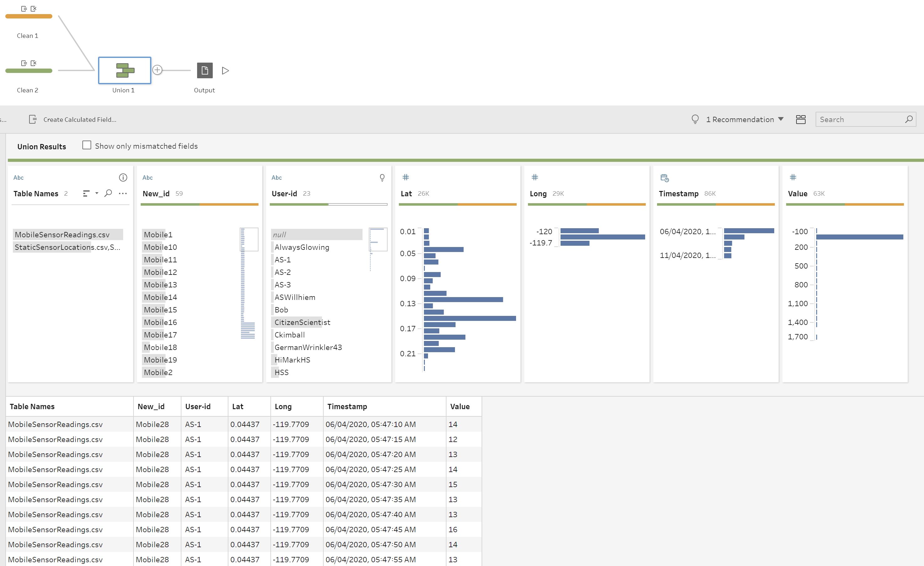
Task: Click the Timestamp grid column header
Action: [384, 406]
